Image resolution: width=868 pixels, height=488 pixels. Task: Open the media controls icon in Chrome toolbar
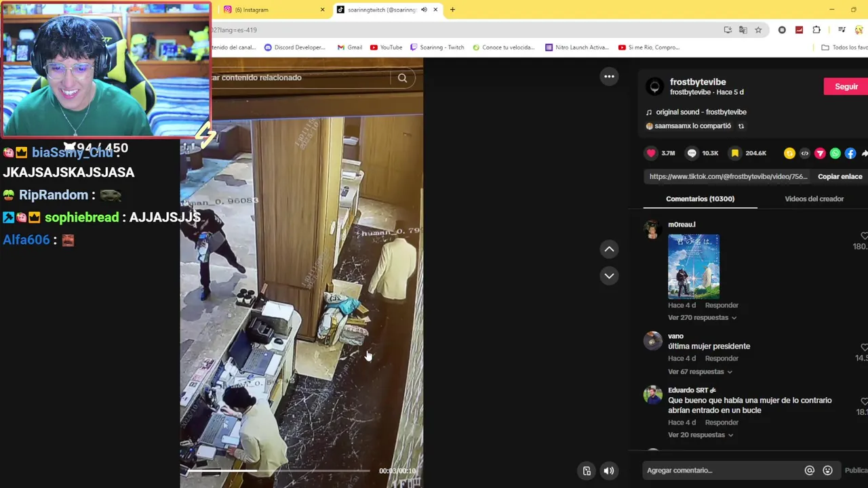click(842, 30)
